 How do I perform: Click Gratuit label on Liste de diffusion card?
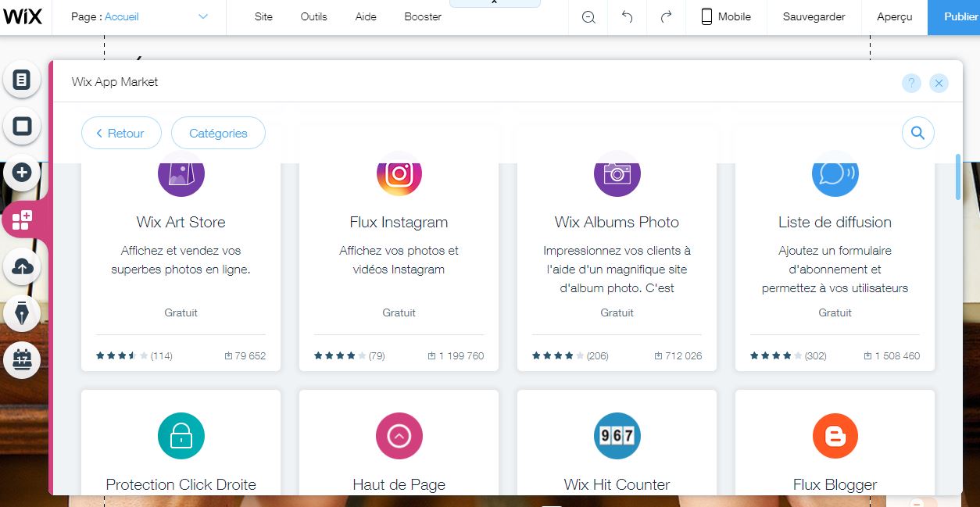coord(835,312)
